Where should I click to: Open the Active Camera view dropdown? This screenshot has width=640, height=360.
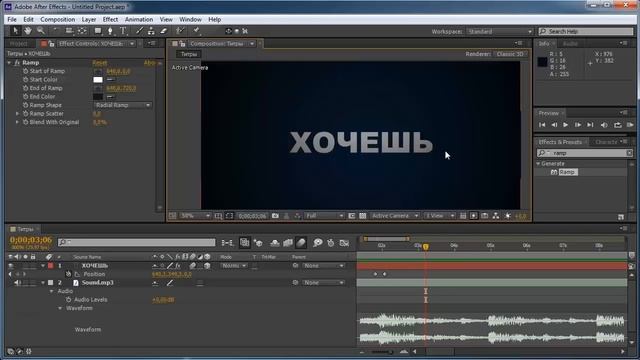coord(395,216)
